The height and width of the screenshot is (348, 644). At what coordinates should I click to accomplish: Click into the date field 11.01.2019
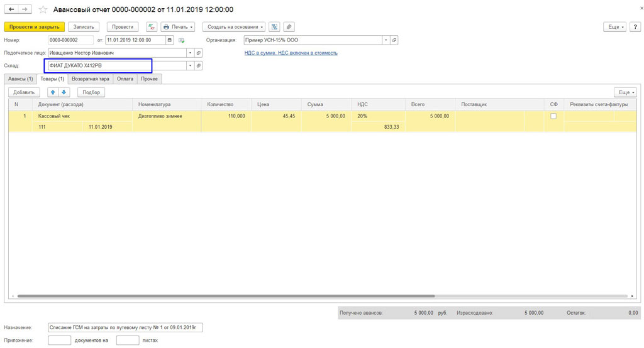pos(136,40)
